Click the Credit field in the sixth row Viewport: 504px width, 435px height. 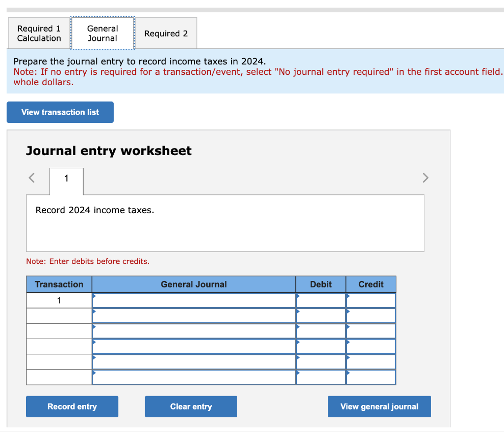[371, 377]
